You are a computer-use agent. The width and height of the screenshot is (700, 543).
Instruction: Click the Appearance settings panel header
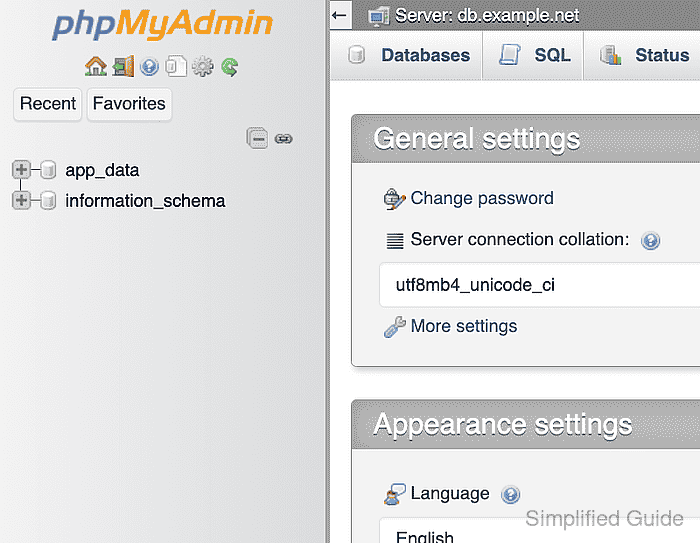coord(526,424)
